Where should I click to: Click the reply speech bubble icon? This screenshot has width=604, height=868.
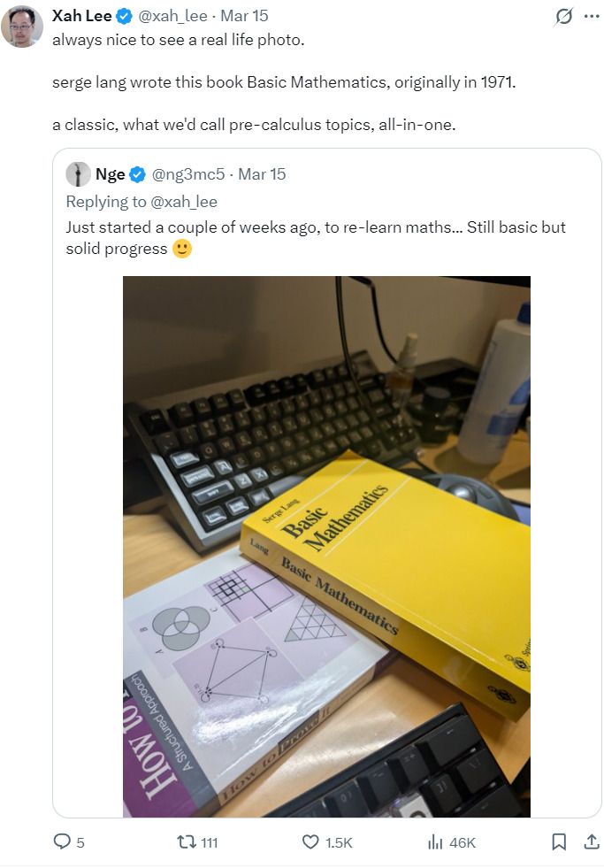pos(63,842)
